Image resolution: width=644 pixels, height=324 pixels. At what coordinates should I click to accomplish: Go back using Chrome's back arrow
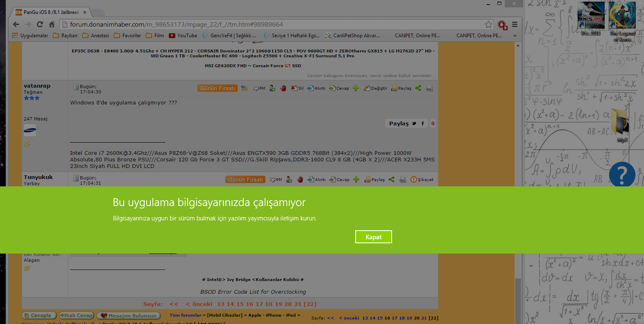[16, 24]
